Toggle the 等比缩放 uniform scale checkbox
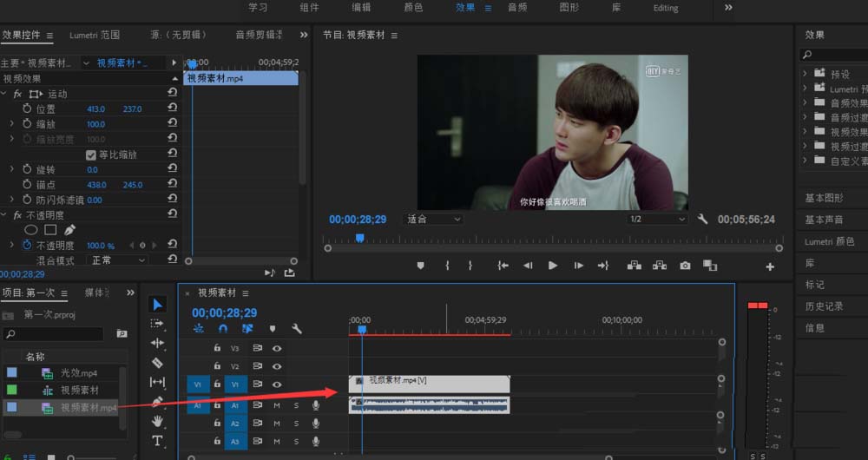Screen dimensions: 868x460 [x=91, y=155]
